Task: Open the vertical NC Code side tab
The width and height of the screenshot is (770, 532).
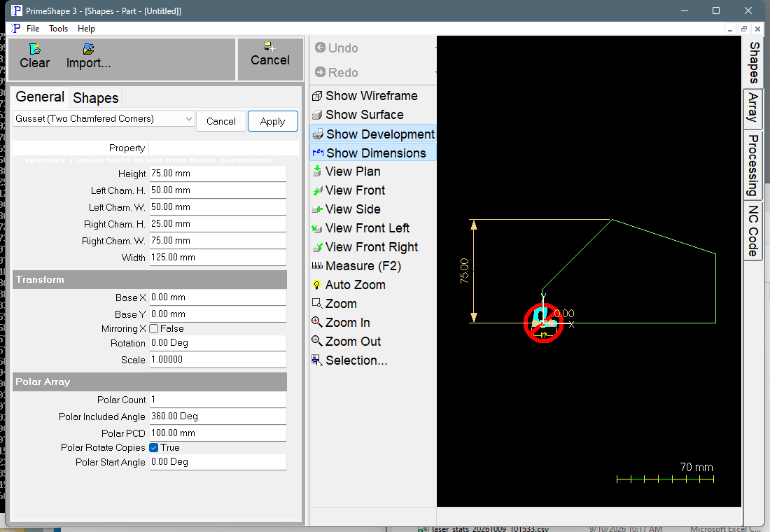Action: coord(753,231)
